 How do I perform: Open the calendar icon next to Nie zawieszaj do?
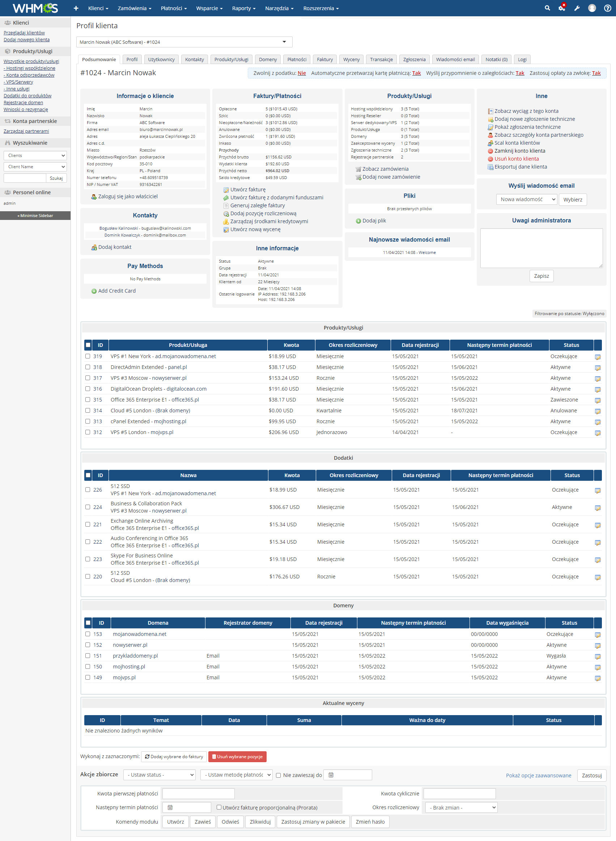(331, 775)
